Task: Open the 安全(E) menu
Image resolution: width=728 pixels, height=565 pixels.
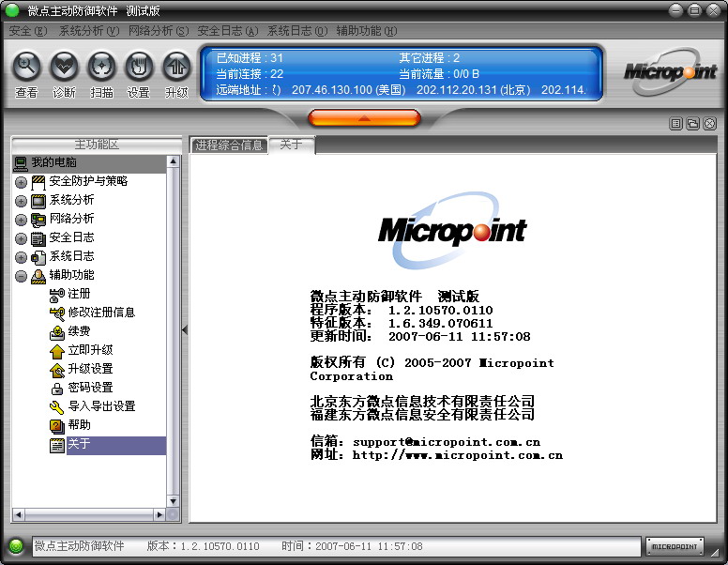Action: (28, 31)
